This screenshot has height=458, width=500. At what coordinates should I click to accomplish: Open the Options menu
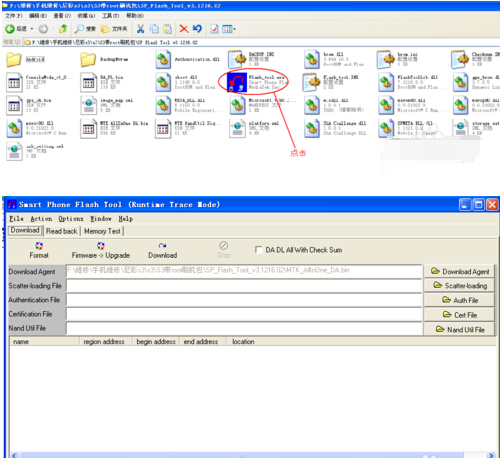point(71,219)
